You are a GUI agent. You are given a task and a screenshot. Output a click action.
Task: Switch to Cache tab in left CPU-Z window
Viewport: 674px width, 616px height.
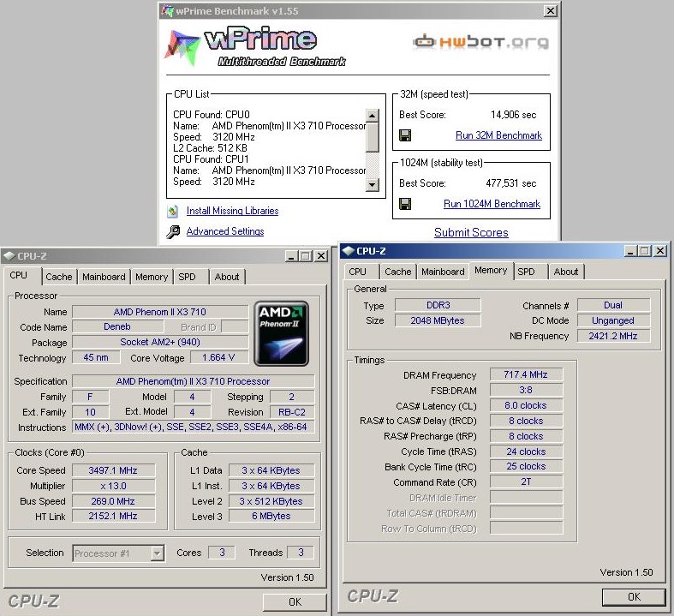point(59,277)
